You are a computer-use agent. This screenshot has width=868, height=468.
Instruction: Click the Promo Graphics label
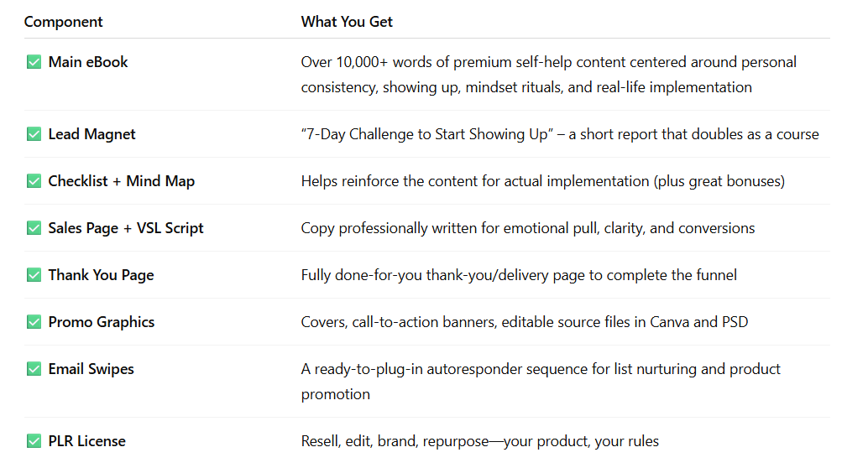click(102, 323)
